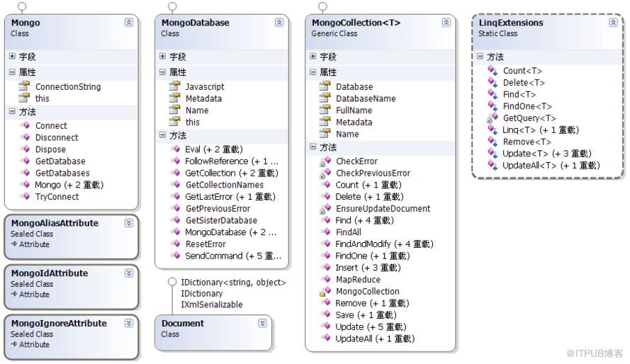Collapse the 方法 section in LinqExtensions
This screenshot has height=364, width=630.
[480, 56]
